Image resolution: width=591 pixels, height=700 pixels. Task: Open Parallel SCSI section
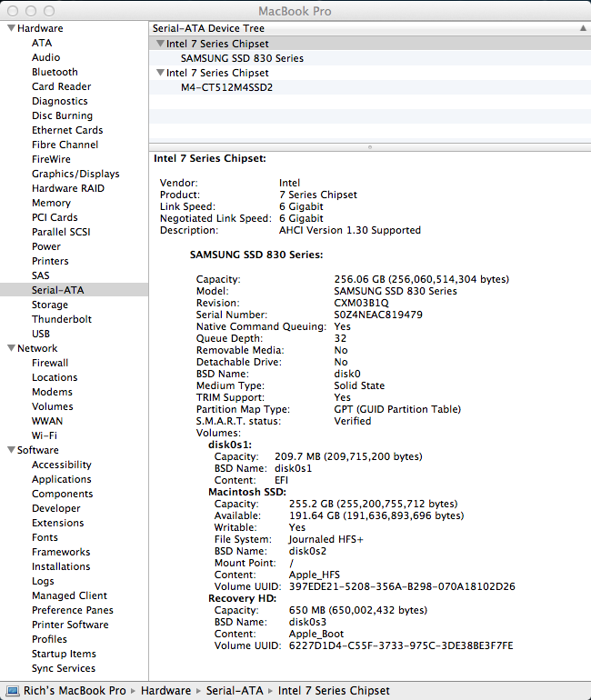[x=61, y=232]
